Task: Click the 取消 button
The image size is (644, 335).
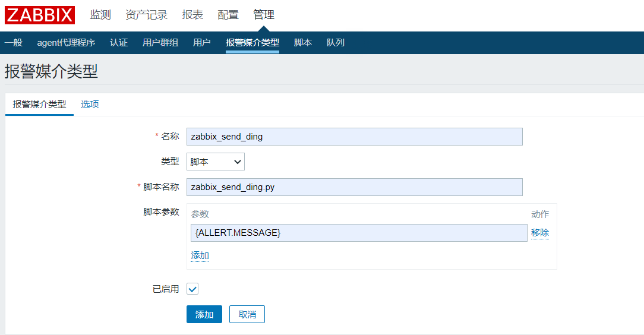Action: pos(247,314)
